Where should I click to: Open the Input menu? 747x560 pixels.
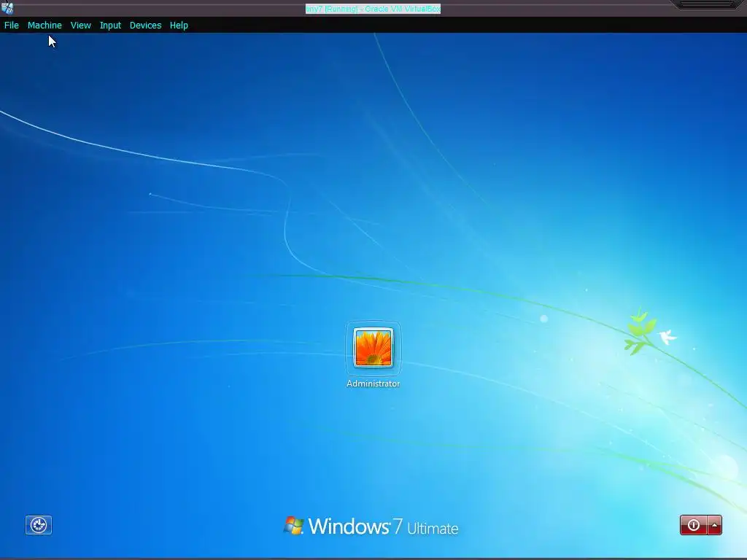pos(110,26)
